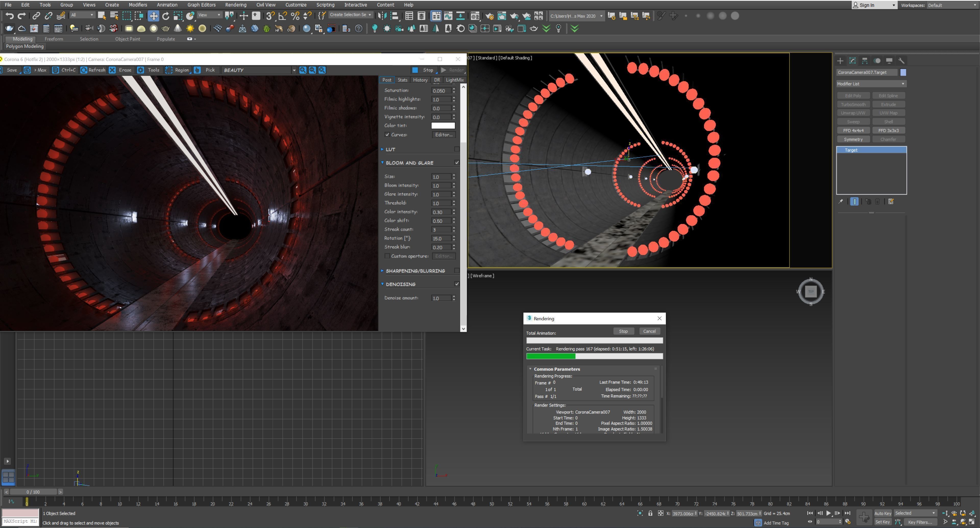Switch to the Freeform ribbon tab
This screenshot has width=980, height=528.
coord(54,39)
